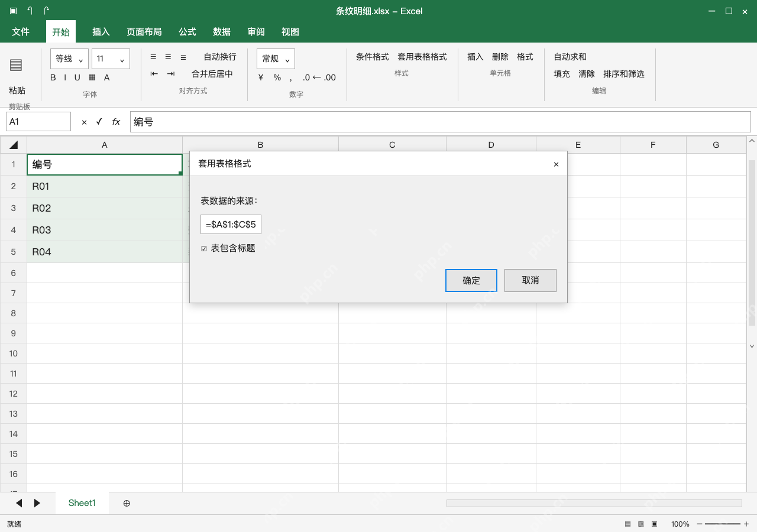Click the Name Box showing A1
Viewport: 757px width, 532px height.
(38, 122)
